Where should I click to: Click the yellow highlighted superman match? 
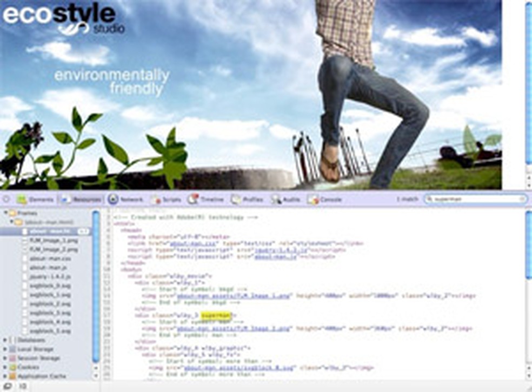216,315
